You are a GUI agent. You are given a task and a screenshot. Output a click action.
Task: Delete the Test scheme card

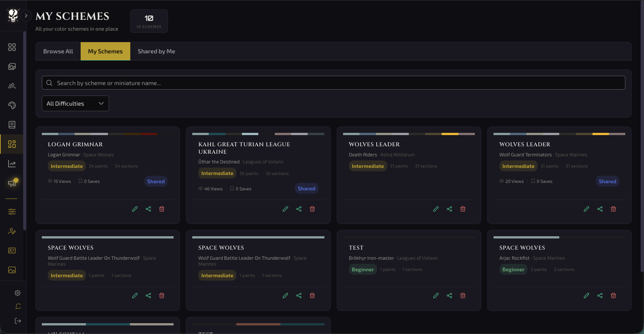(463, 296)
